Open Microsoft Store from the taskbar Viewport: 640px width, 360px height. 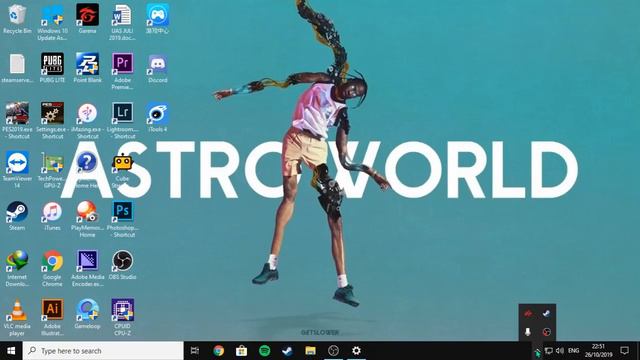click(x=241, y=351)
